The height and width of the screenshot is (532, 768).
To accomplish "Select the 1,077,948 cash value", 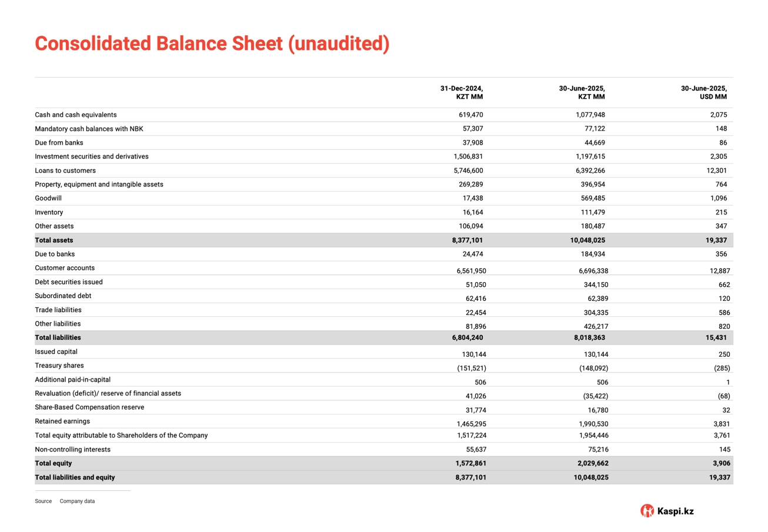I will (589, 115).
